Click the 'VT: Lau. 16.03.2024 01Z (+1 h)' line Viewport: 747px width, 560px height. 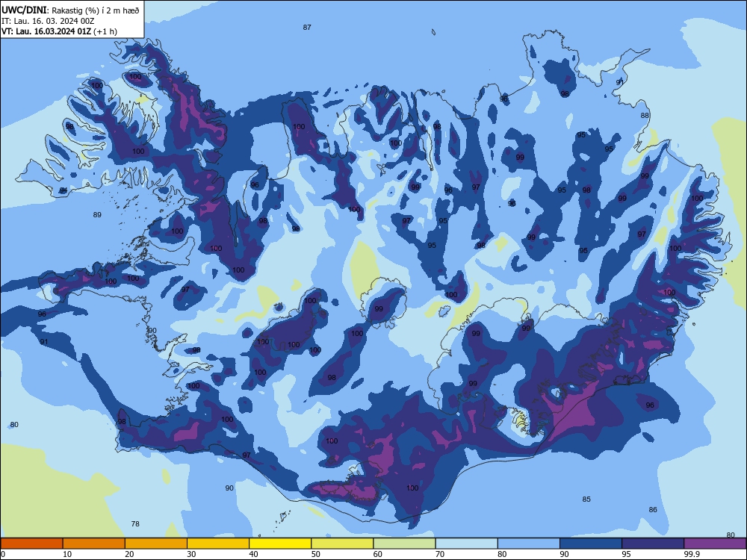pyautogui.click(x=59, y=31)
